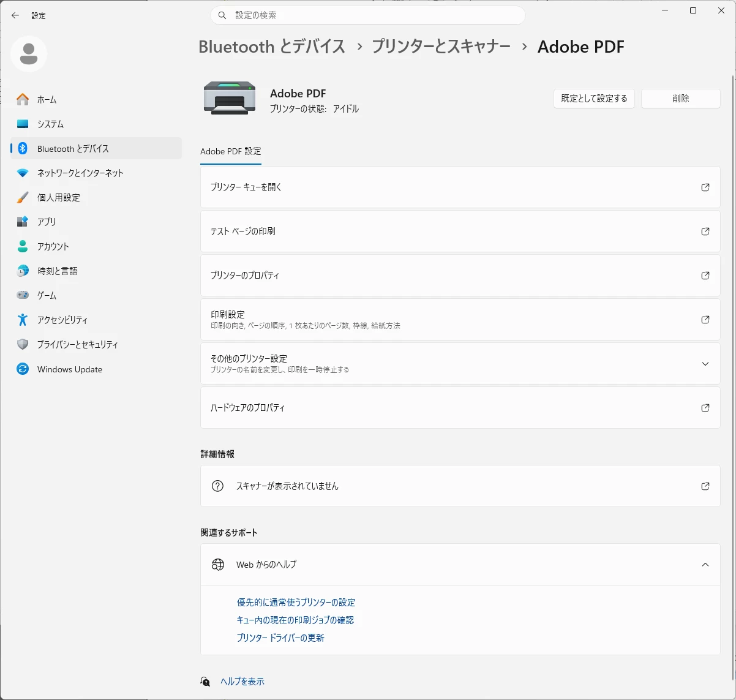Click the 個人用設定 paintbrush icon
The height and width of the screenshot is (700, 736).
(x=23, y=197)
